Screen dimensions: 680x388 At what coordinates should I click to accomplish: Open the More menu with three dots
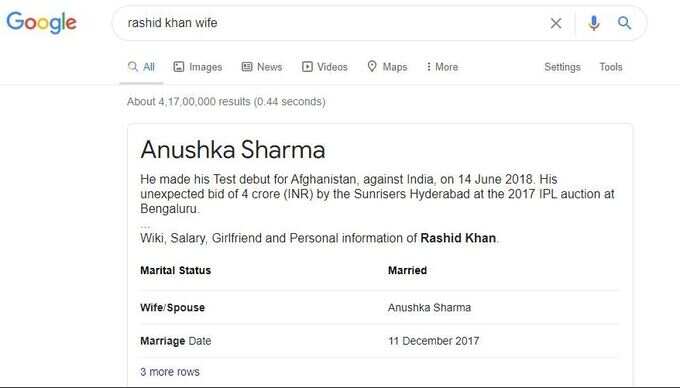click(428, 67)
